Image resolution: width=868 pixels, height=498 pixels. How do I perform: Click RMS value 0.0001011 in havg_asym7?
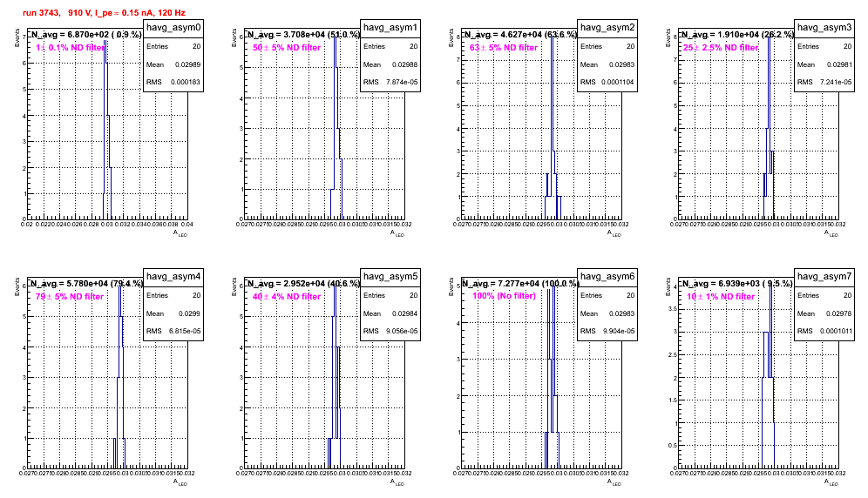(837, 331)
